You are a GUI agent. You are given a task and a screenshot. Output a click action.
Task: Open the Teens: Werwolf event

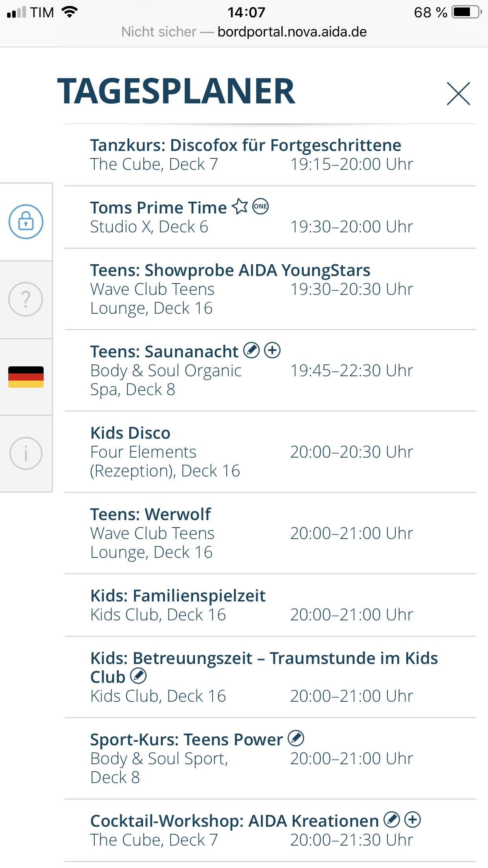point(270,533)
